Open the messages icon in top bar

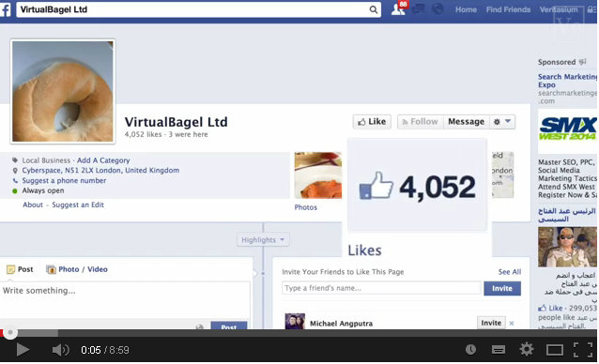419,8
